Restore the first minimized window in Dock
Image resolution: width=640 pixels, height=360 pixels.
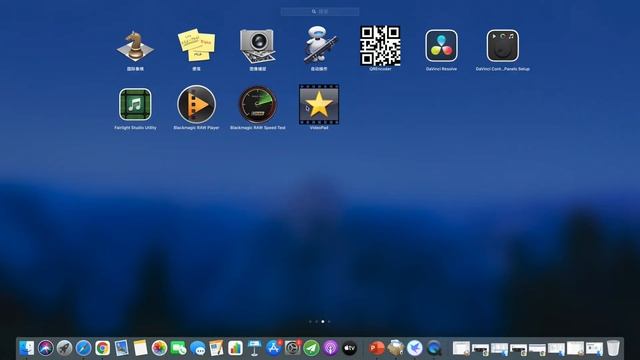[461, 349]
